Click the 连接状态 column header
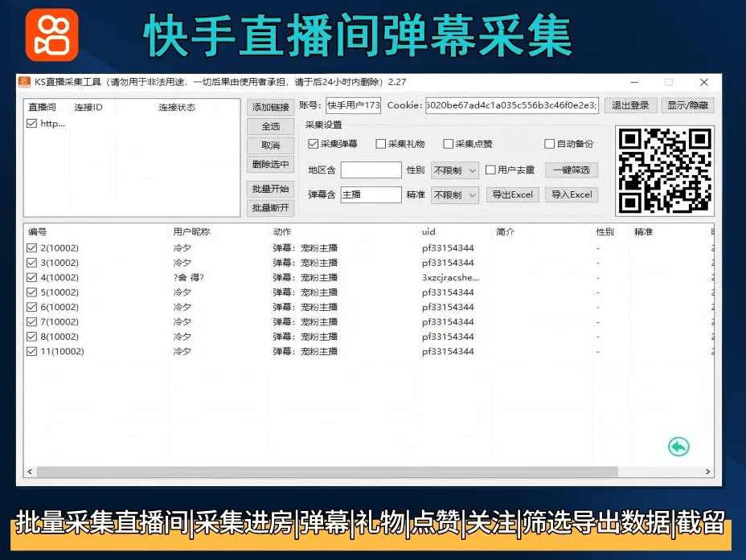Screen dimensions: 746x560 pyautogui.click(x=177, y=108)
